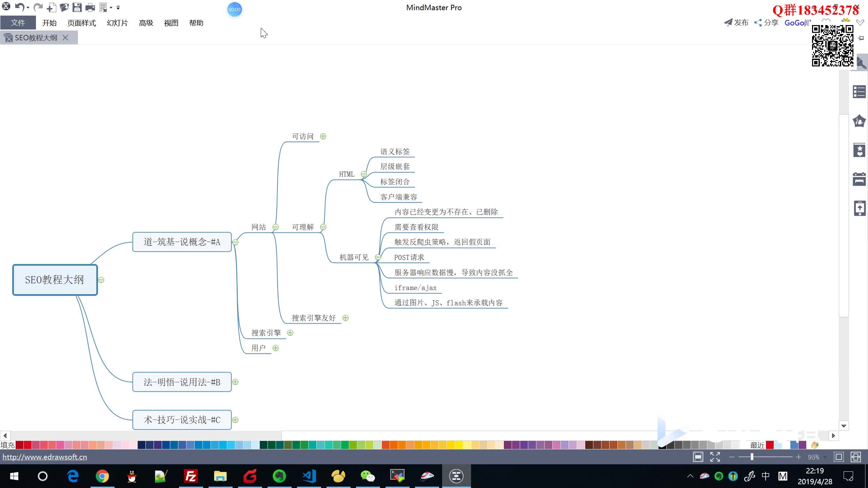Collapse the HTML branch node

tap(364, 174)
